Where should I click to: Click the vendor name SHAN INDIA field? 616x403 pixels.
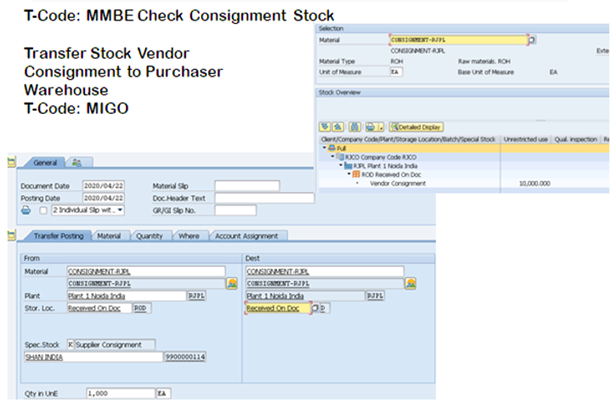tap(94, 357)
